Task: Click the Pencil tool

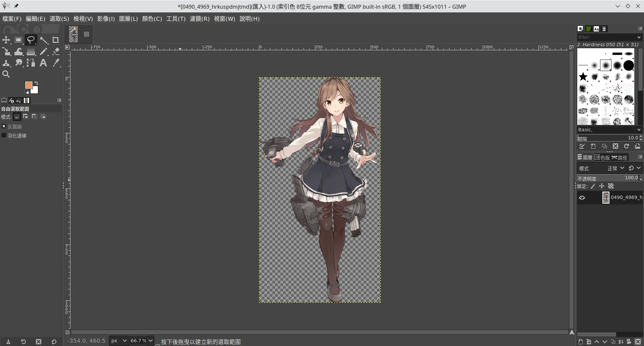Action: coord(44,52)
